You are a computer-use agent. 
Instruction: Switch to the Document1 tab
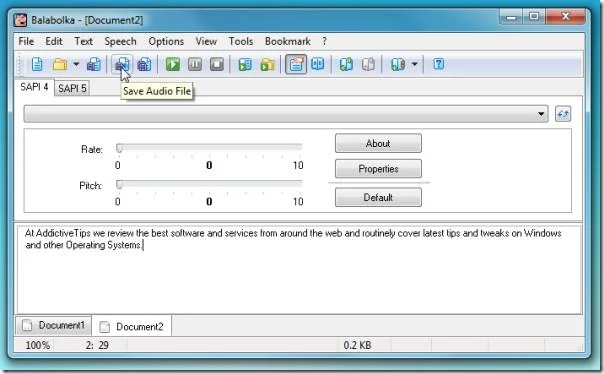(x=54, y=325)
